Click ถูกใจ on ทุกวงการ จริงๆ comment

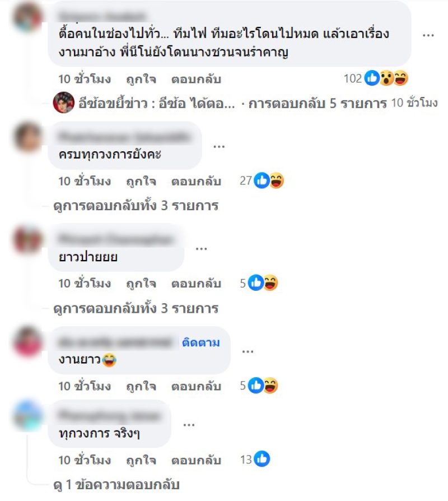tap(141, 460)
